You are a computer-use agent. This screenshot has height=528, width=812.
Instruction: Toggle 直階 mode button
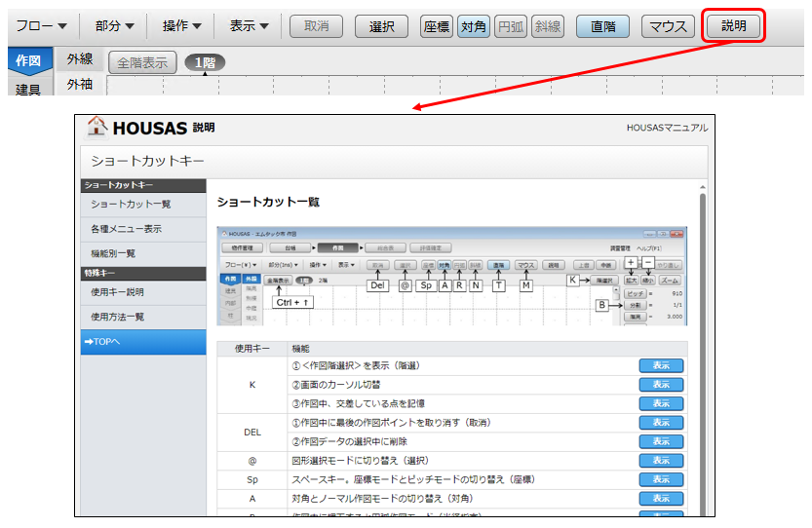coord(602,26)
